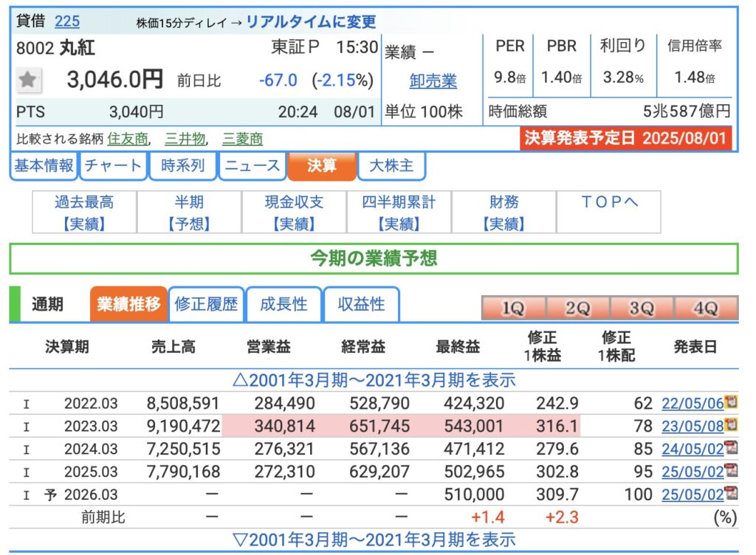Click the price change -67.0
The width and height of the screenshot is (756, 555).
[278, 80]
